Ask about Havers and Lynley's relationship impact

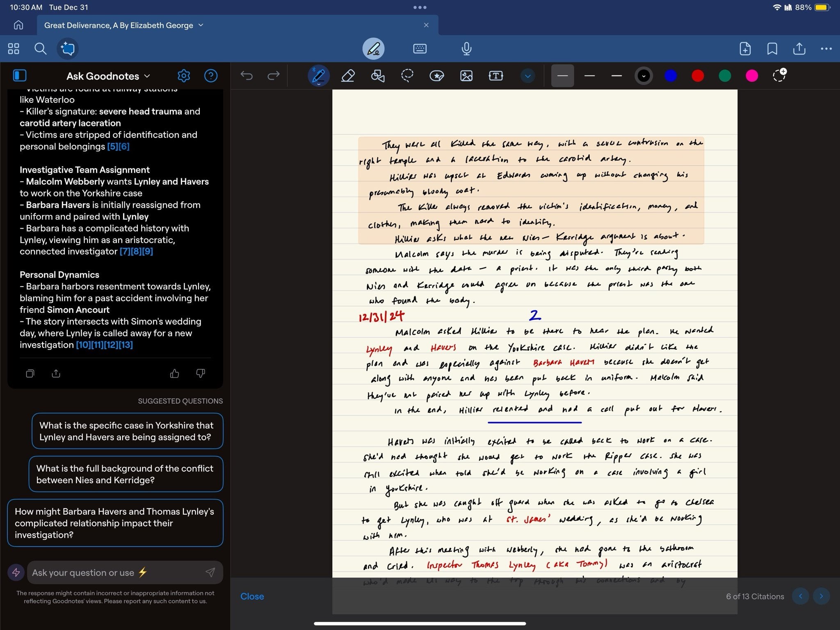pyautogui.click(x=115, y=523)
